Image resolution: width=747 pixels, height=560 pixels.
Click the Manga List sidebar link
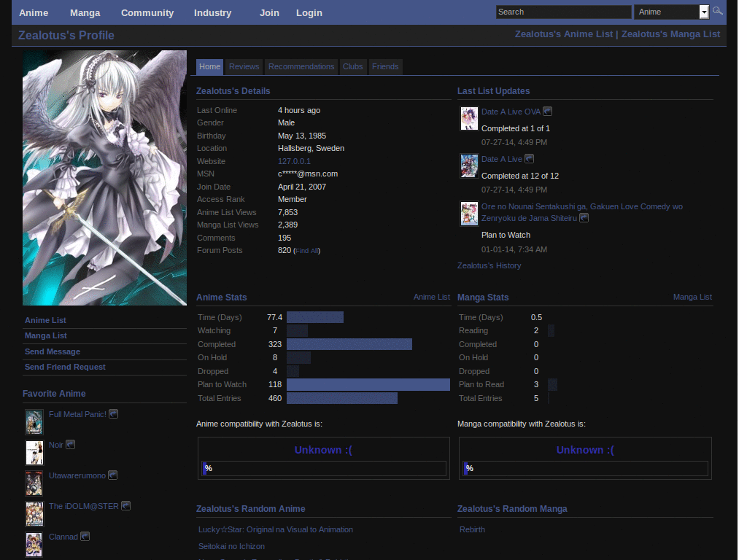46,335
